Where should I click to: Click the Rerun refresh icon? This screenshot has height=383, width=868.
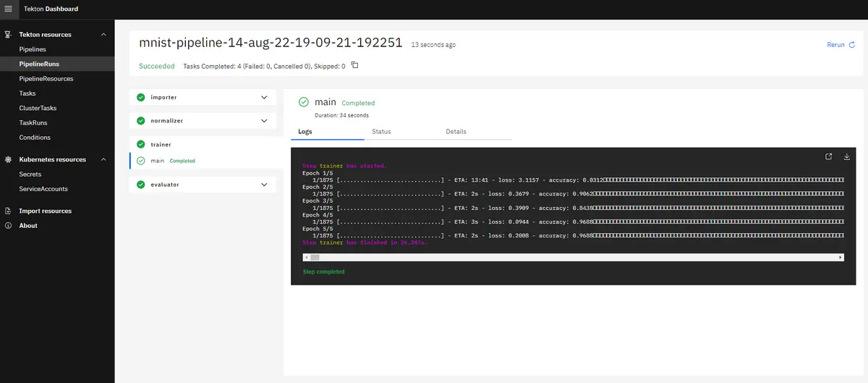(852, 45)
